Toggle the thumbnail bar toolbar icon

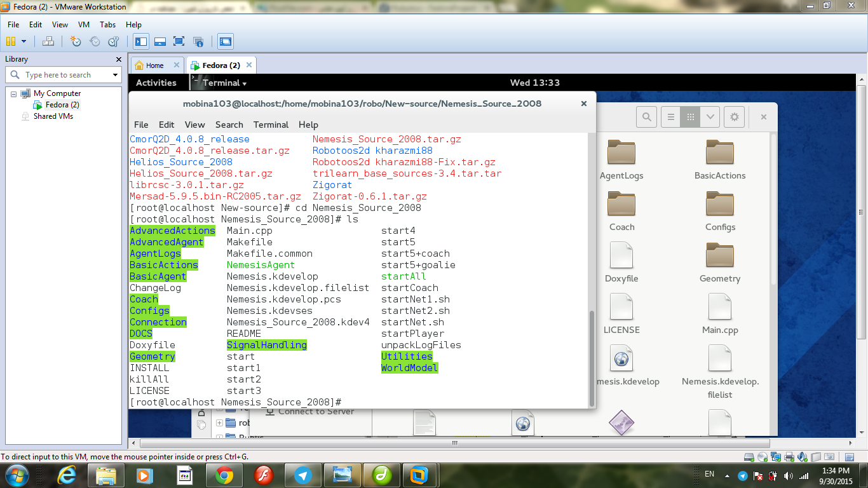160,41
